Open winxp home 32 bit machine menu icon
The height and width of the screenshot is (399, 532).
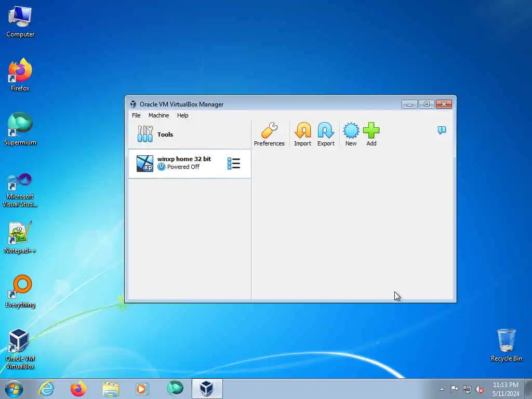(x=234, y=164)
